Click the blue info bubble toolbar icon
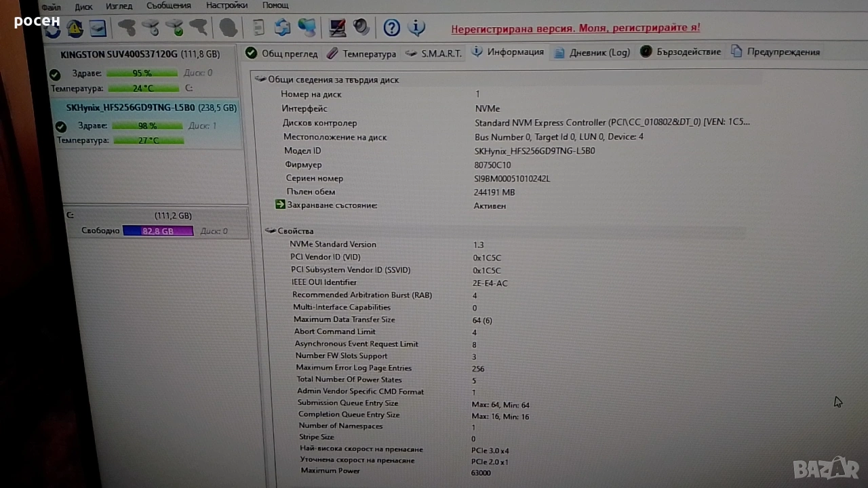868x488 pixels. tap(416, 28)
